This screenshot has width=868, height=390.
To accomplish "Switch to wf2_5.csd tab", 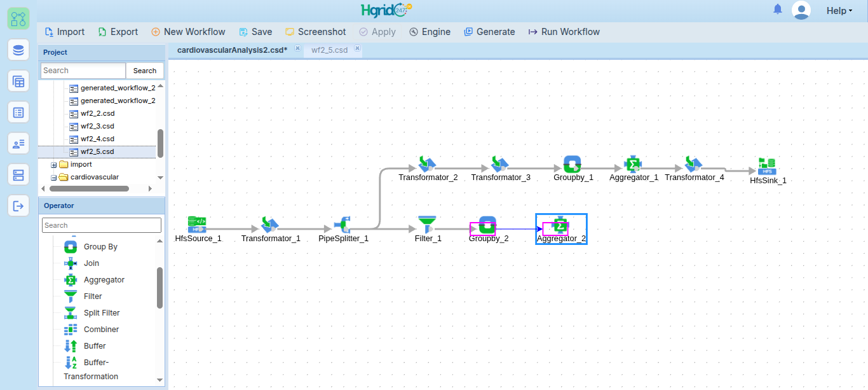I will coord(330,50).
